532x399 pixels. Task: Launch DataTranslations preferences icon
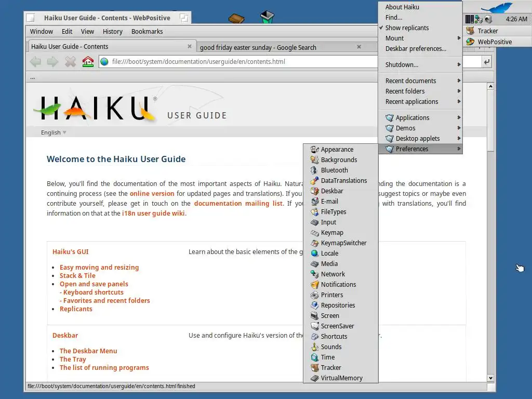pyautogui.click(x=315, y=181)
